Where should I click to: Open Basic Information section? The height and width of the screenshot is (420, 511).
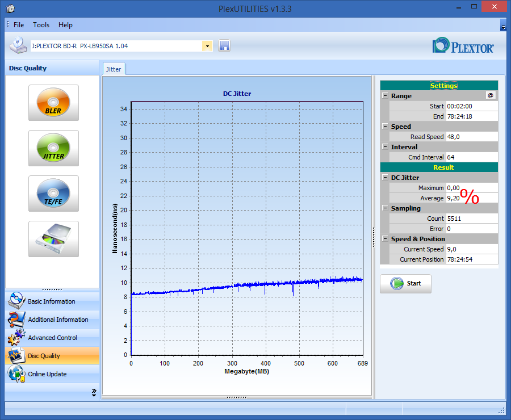pyautogui.click(x=52, y=301)
